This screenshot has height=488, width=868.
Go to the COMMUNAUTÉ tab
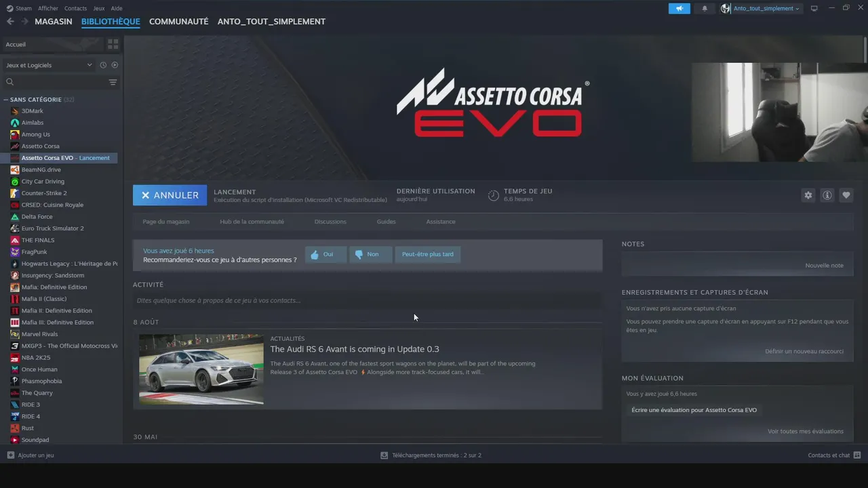tap(178, 22)
